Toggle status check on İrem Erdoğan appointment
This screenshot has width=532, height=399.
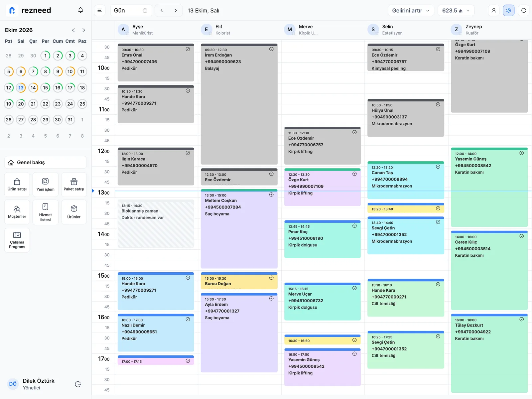click(x=271, y=49)
